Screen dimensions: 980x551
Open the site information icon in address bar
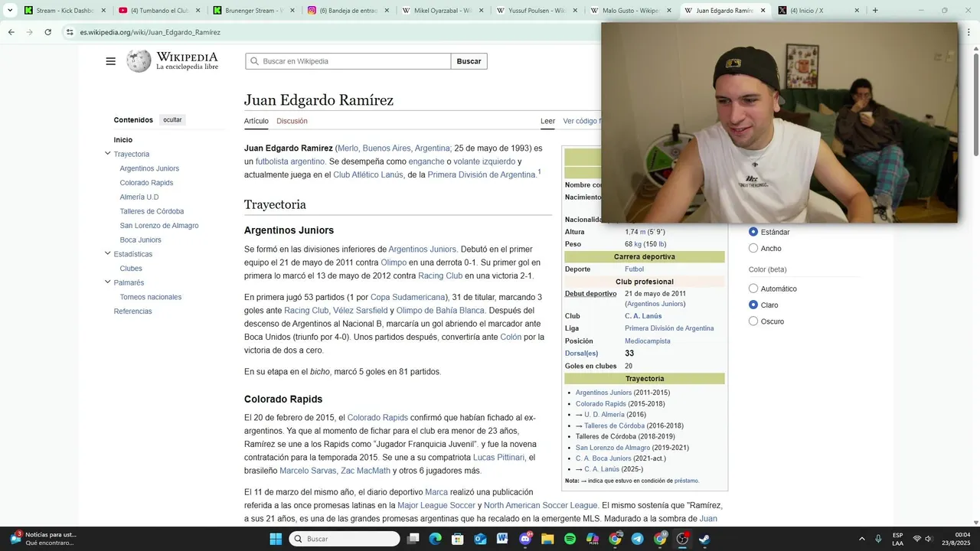[70, 32]
